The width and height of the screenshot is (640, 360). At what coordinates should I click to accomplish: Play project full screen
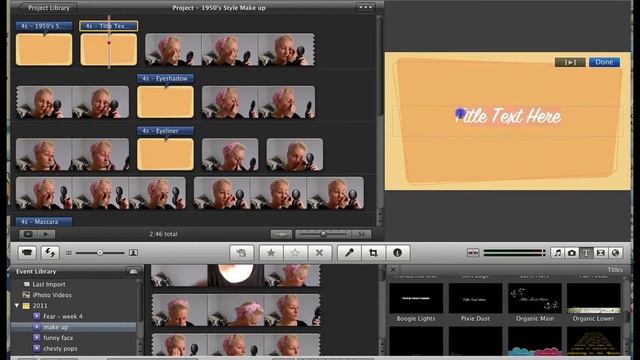click(x=28, y=234)
